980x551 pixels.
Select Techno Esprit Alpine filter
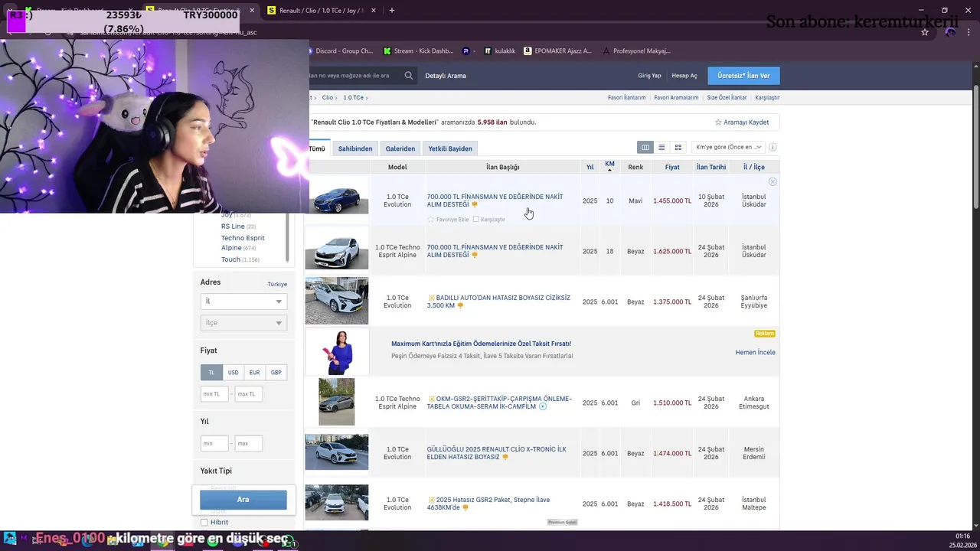[243, 243]
